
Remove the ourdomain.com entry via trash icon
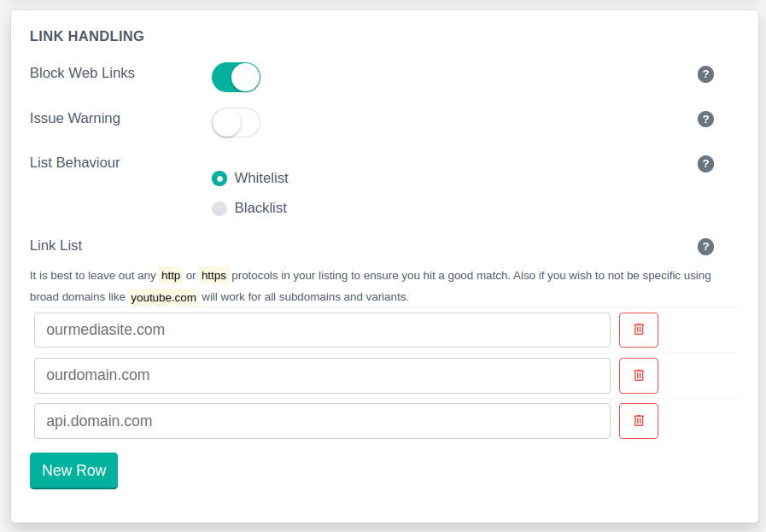coord(638,375)
